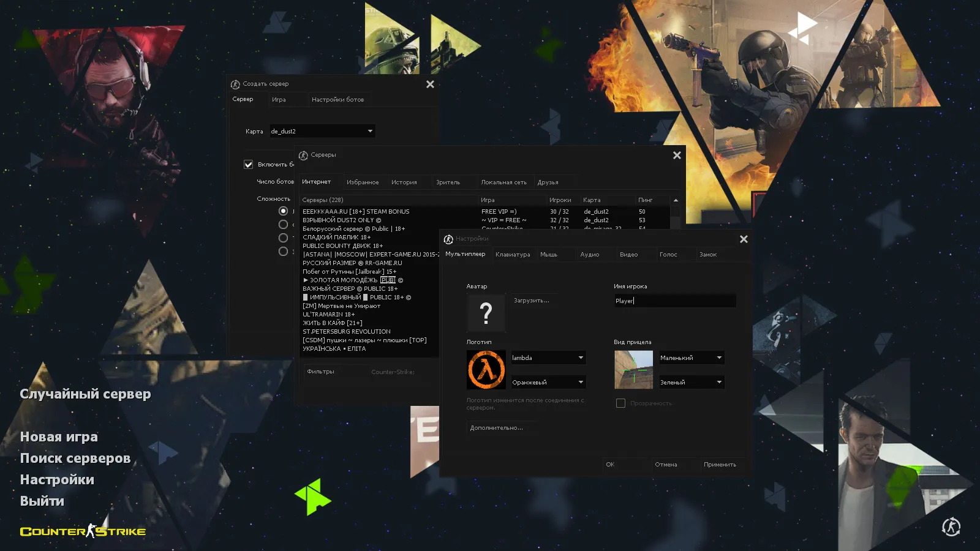Open the Избранное servers tab
Image resolution: width=980 pixels, height=551 pixels.
(x=363, y=182)
